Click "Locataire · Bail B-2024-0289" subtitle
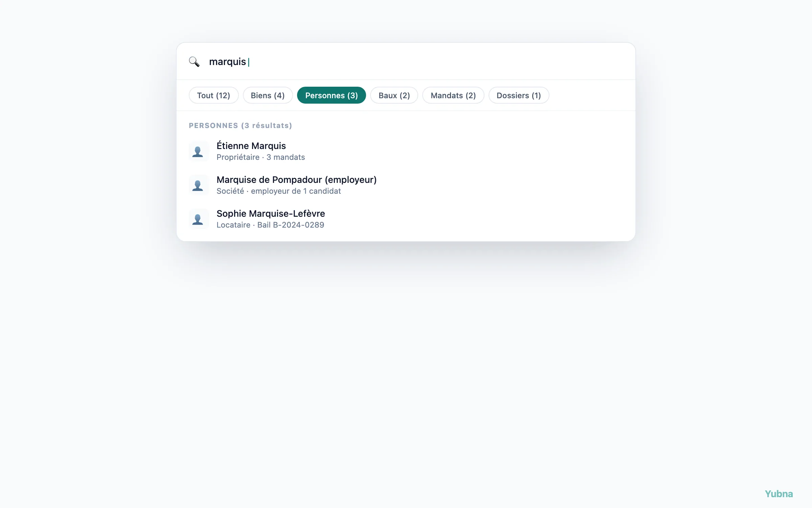 pyautogui.click(x=270, y=225)
